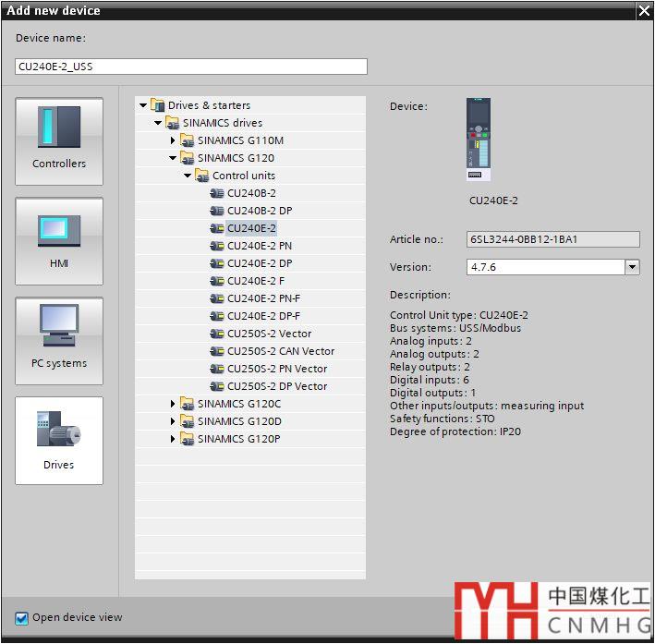Click the SINAMICS G110M folder icon
This screenshot has height=644, width=655.
click(188, 140)
